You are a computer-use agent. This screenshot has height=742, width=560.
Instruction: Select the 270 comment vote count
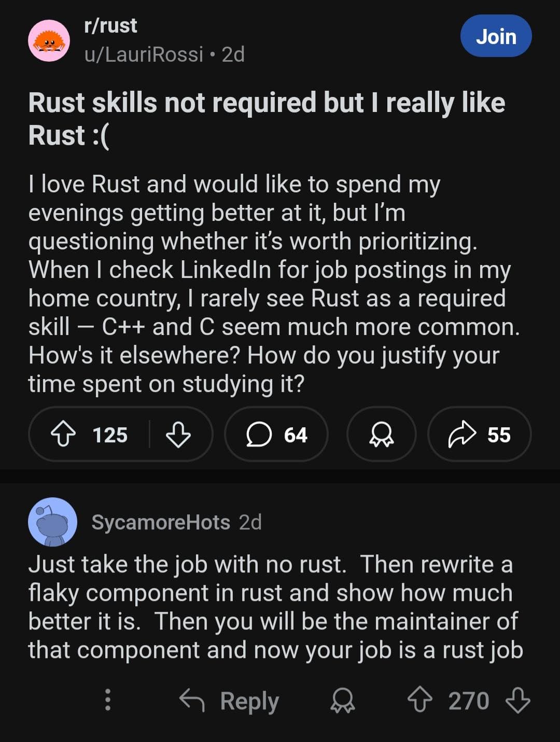(x=469, y=701)
